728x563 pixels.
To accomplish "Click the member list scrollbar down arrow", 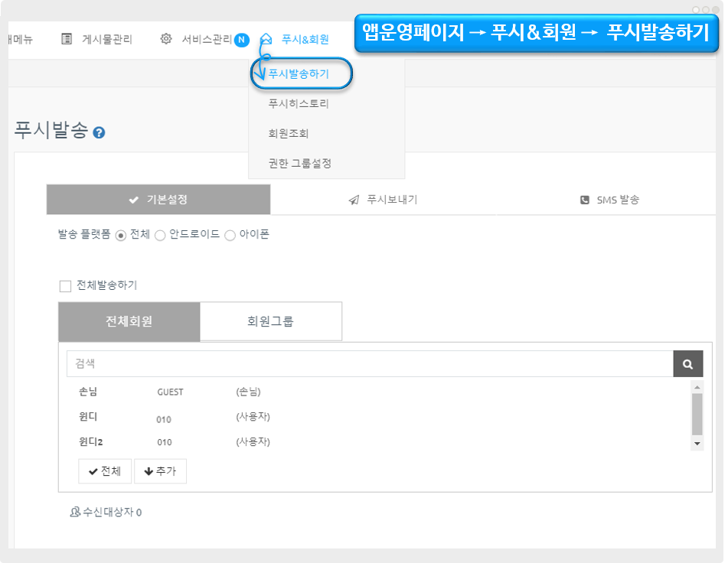I will [x=697, y=443].
